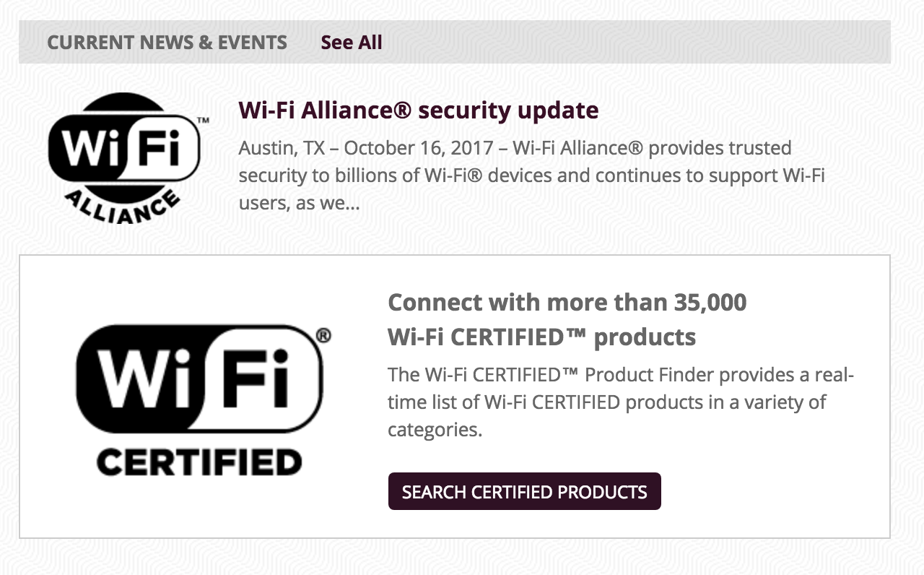Click the Wi letters in Alliance logo
Viewport: 924px width, 575px height.
click(x=89, y=150)
